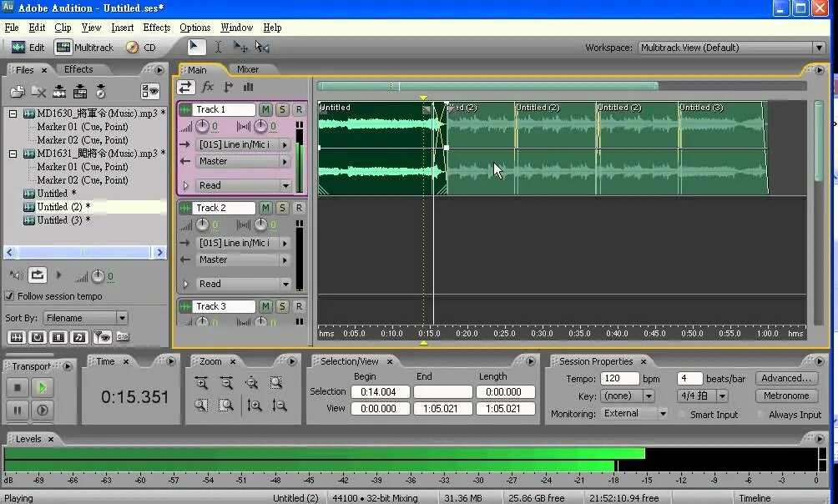Screen dimensions: 838x504
Task: Show the EQ controls icon
Action: (248, 87)
